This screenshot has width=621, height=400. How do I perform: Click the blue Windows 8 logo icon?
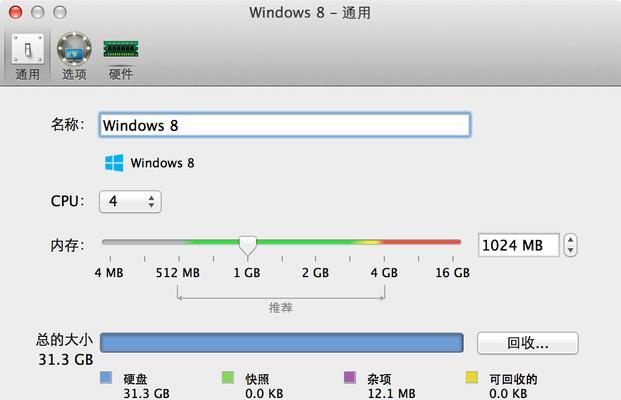[114, 163]
